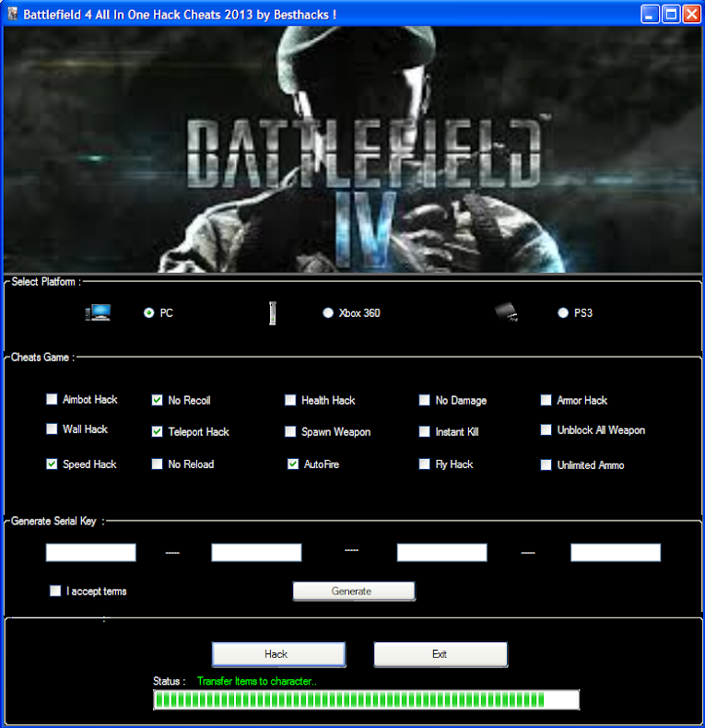Click the PS3 console icon

[506, 312]
